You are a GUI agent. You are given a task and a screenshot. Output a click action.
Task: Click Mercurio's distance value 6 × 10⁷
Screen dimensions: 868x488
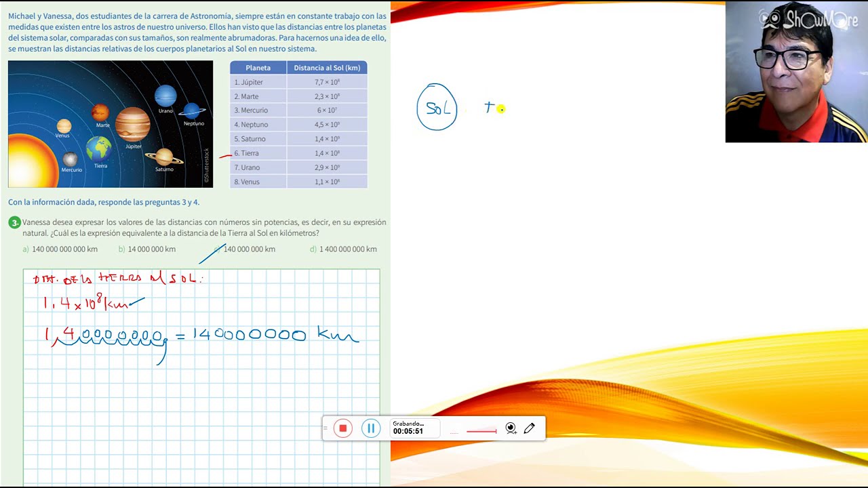[327, 110]
